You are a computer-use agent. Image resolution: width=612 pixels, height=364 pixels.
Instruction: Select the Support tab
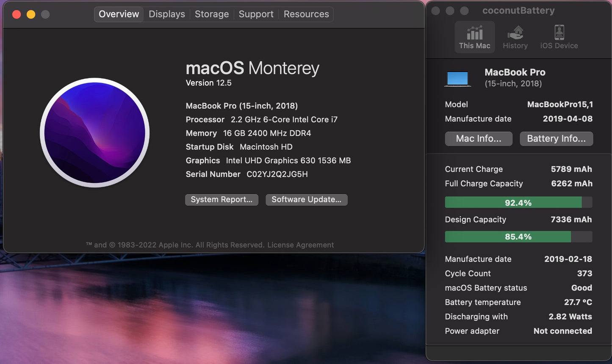tap(256, 14)
